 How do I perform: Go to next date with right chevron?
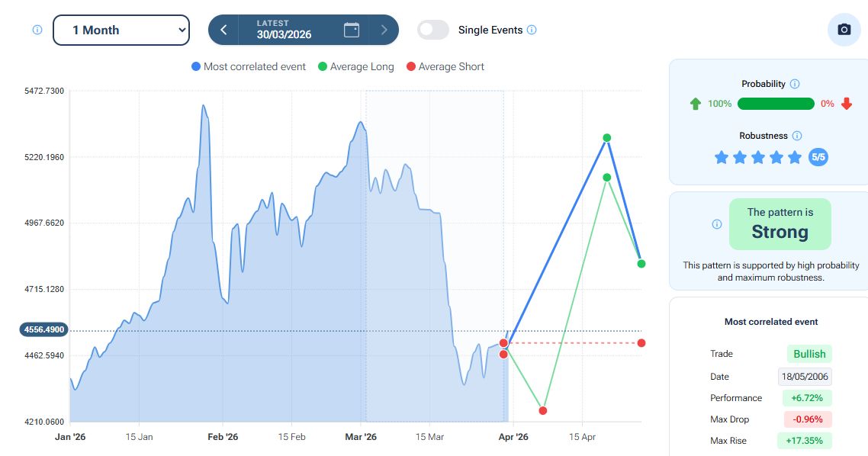click(x=384, y=30)
